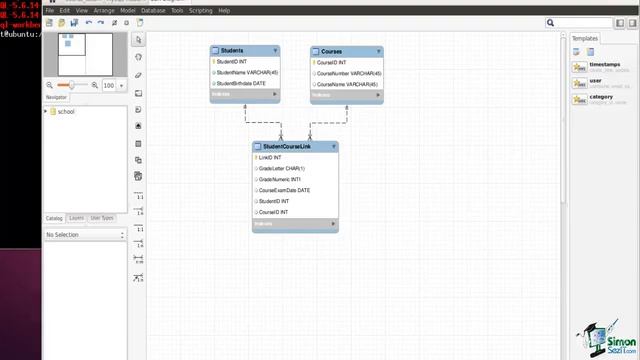Open the Model menu
The image size is (640, 360).
[128, 11]
